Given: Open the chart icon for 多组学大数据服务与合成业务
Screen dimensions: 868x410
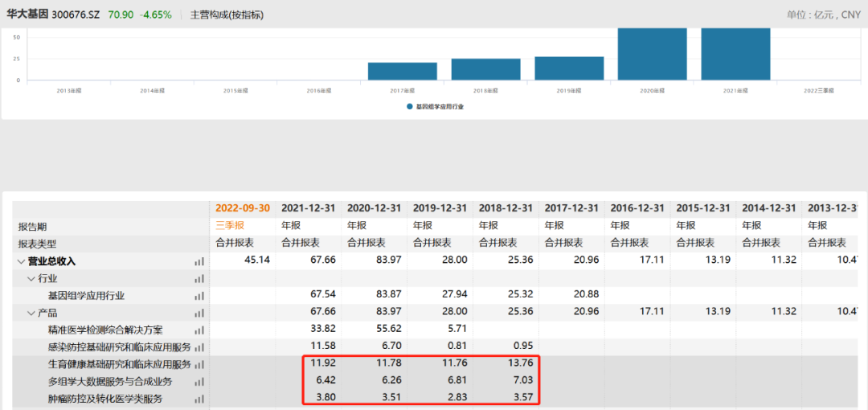Looking at the screenshot, I should point(199,383).
